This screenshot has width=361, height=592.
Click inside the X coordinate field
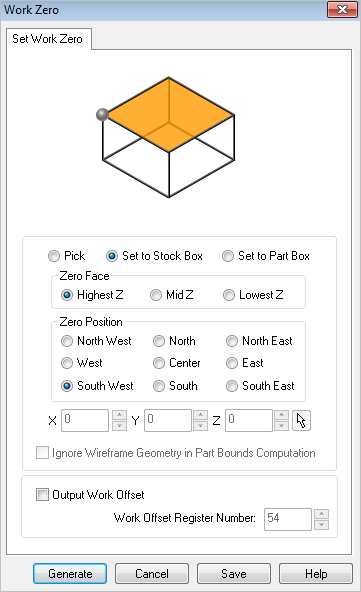pos(85,420)
